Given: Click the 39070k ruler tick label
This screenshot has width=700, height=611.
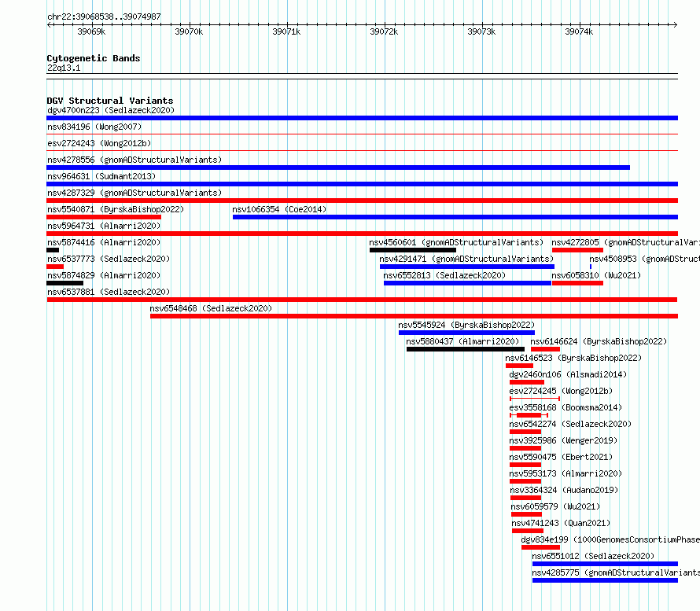Looking at the screenshot, I should (189, 31).
